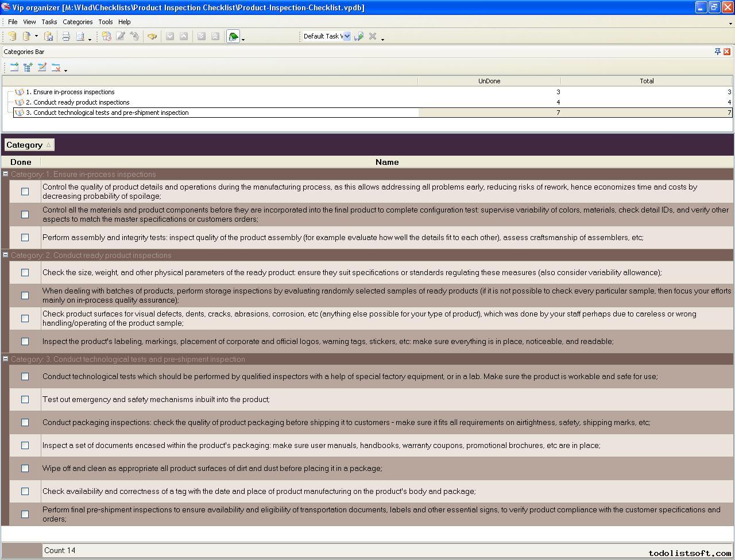The image size is (735, 560).
Task: Click the Add category icon in Categories Bar
Action: coord(14,67)
